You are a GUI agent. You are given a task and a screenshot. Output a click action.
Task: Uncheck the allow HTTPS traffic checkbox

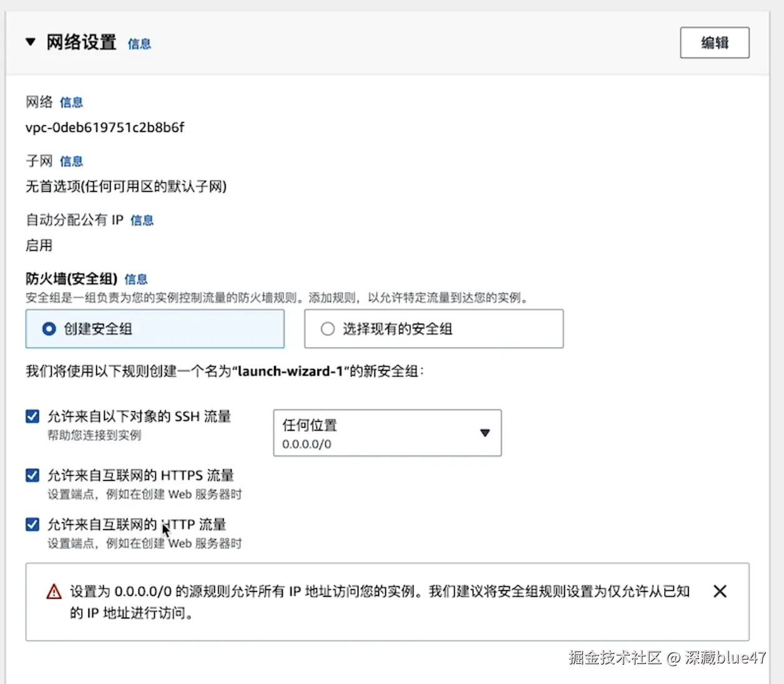click(32, 476)
